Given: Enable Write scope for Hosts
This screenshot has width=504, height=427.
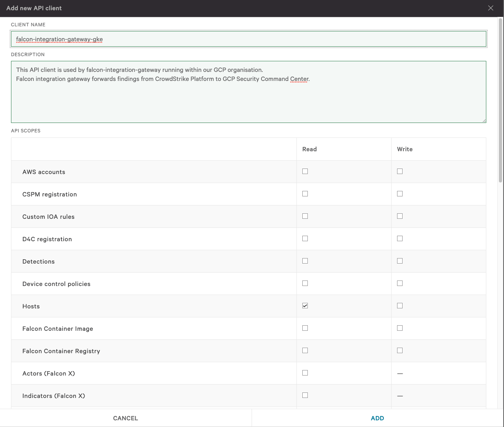Looking at the screenshot, I should tap(400, 306).
